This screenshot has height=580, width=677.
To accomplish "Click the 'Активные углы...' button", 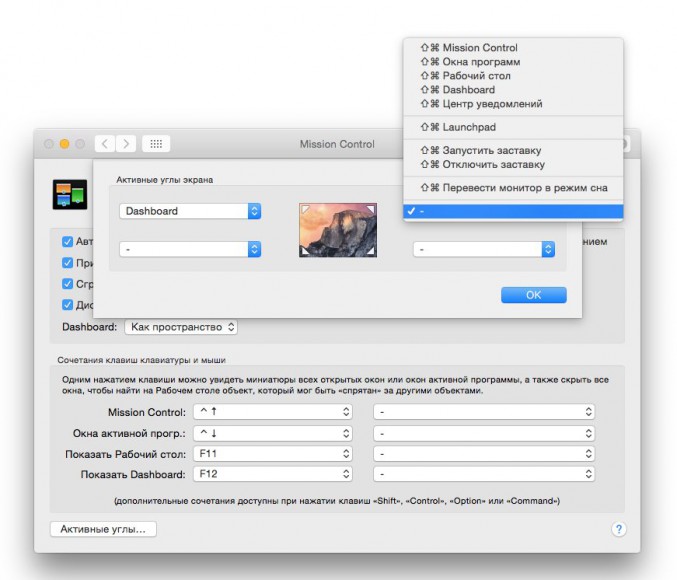I will (x=103, y=529).
